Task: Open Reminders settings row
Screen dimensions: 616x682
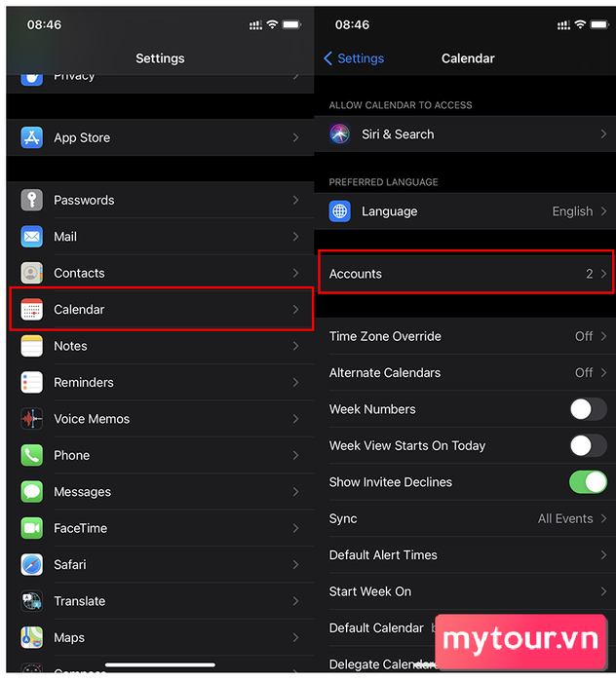Action: [x=160, y=382]
